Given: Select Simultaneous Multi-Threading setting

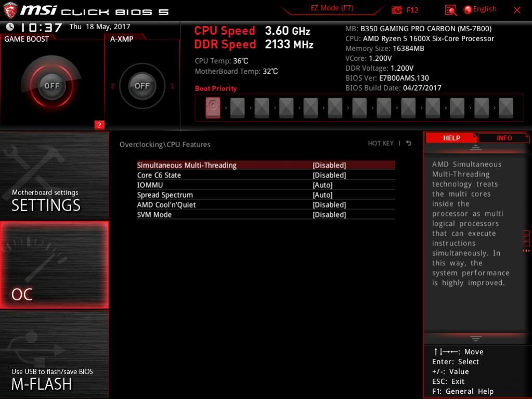Looking at the screenshot, I should tap(266, 165).
